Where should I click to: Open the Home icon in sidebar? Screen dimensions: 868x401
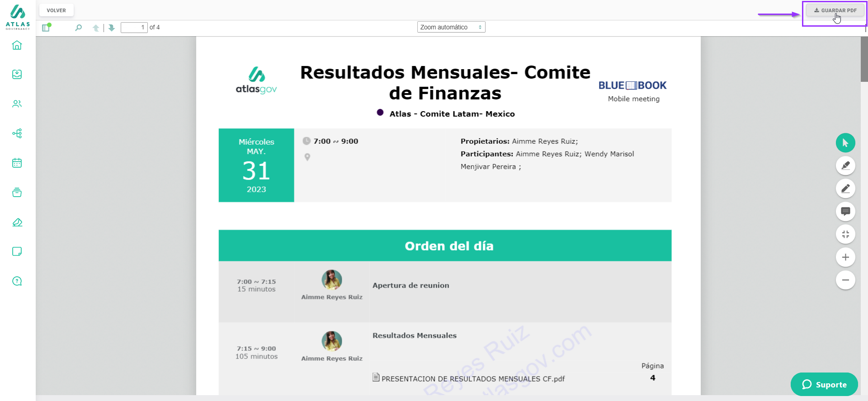[x=17, y=45]
